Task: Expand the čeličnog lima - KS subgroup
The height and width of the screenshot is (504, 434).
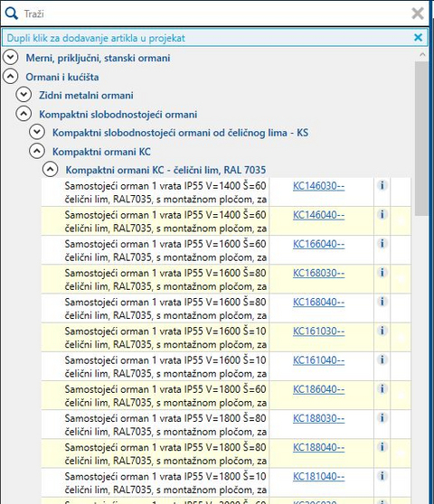Action: (x=37, y=132)
